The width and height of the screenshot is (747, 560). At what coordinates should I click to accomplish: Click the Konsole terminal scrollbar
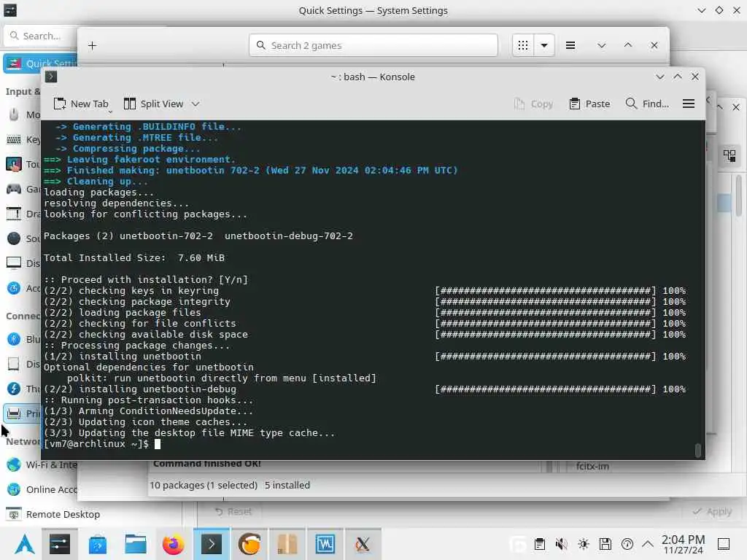pyautogui.click(x=698, y=450)
